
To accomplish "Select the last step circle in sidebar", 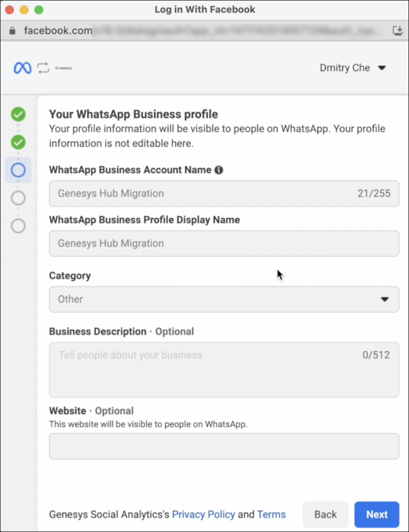I will point(18,226).
